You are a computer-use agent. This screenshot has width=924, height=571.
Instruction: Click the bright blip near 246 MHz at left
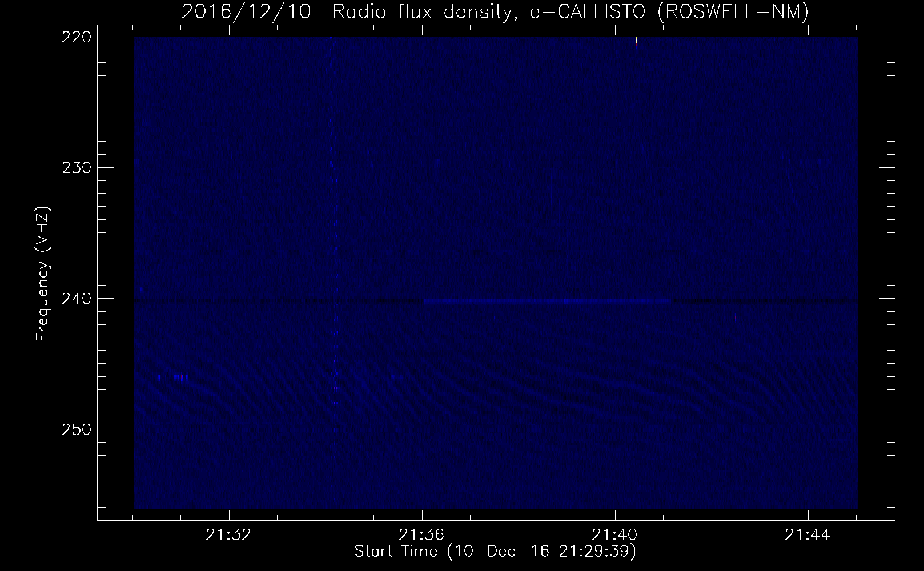180,377
